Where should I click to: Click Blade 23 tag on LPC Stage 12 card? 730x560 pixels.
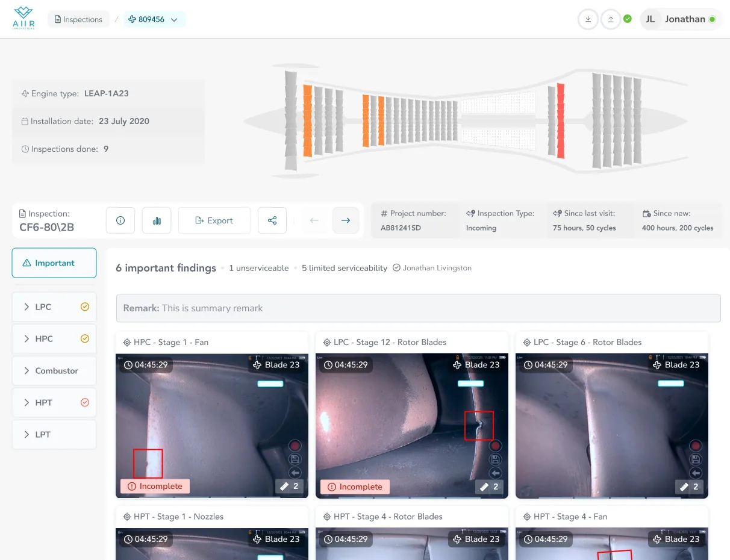476,365
